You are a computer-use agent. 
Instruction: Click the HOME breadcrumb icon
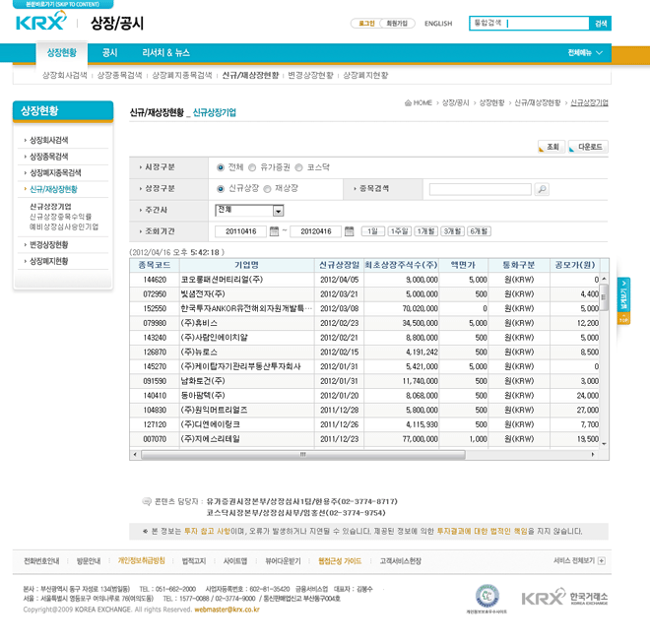[x=409, y=102]
